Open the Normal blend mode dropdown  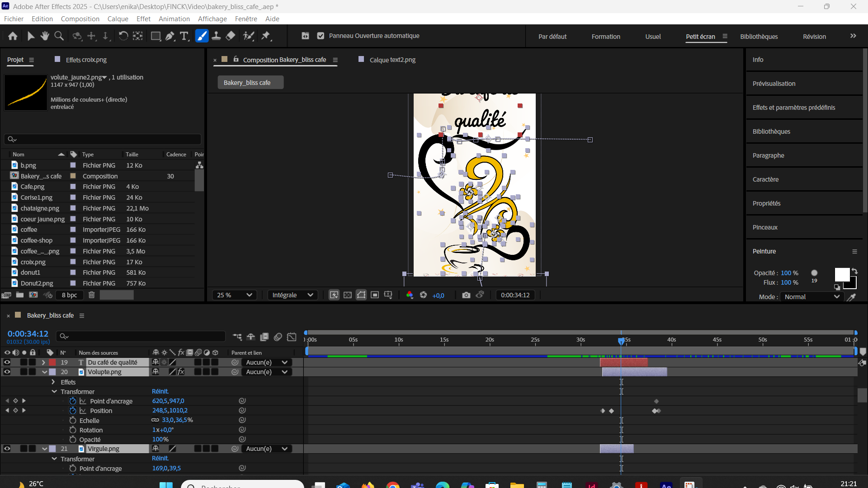pos(812,297)
